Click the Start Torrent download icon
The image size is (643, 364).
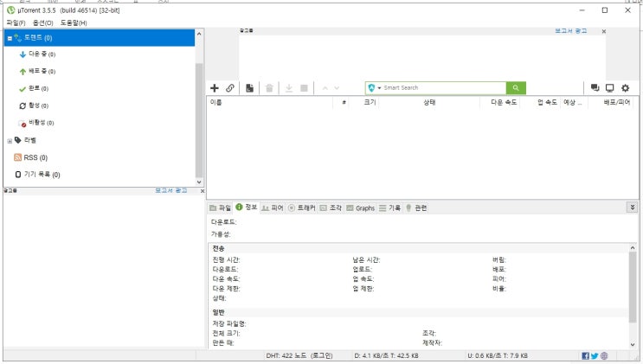coord(289,88)
